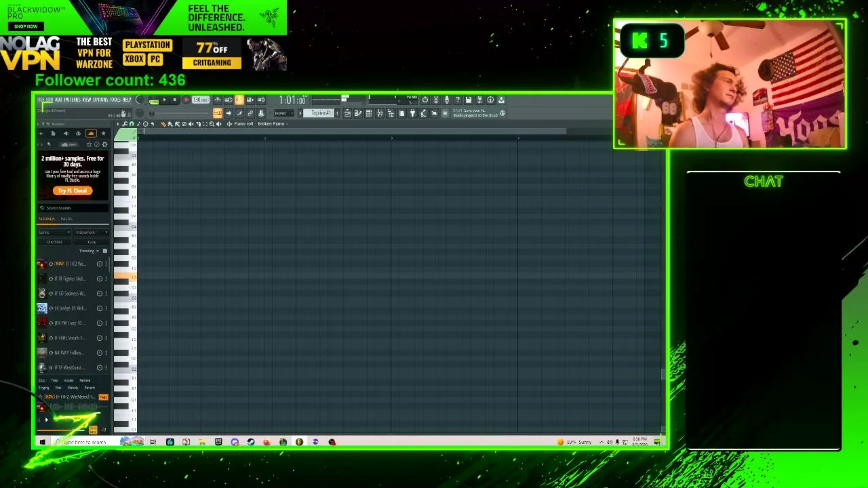This screenshot has height=488, width=868.
Task: Switch to the PACKS tab
Action: 66,219
